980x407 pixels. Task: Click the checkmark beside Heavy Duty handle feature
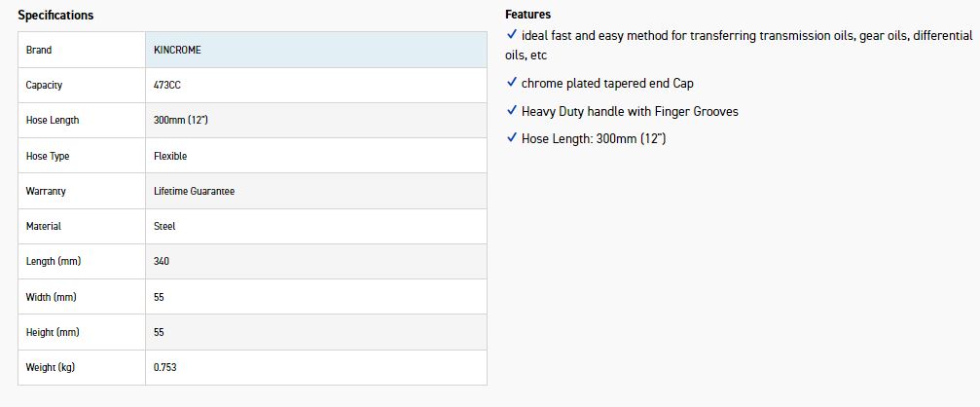coord(512,110)
